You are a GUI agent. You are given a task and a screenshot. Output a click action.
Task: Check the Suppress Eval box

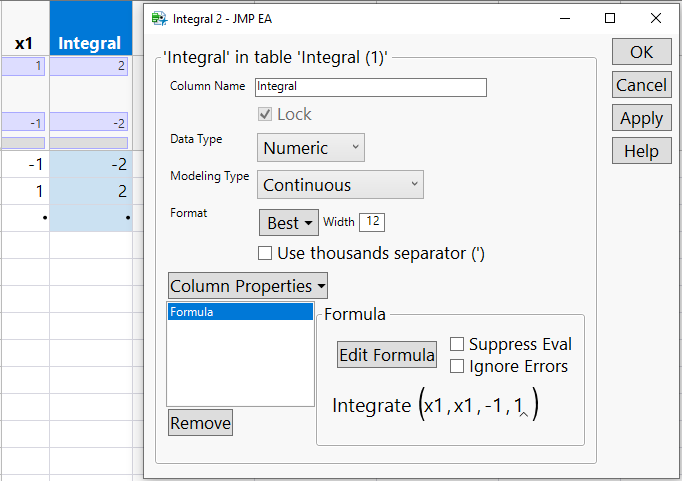point(457,344)
